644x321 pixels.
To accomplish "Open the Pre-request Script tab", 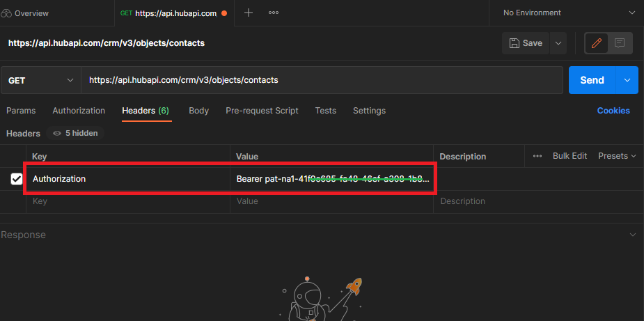I will tap(262, 111).
